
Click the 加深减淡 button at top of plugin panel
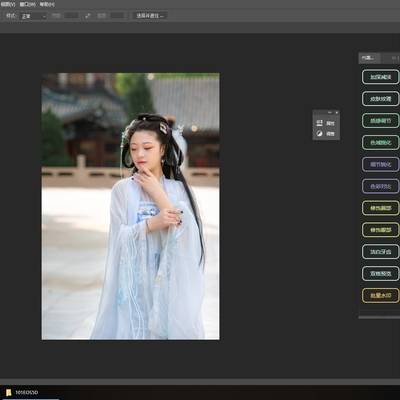pos(380,77)
